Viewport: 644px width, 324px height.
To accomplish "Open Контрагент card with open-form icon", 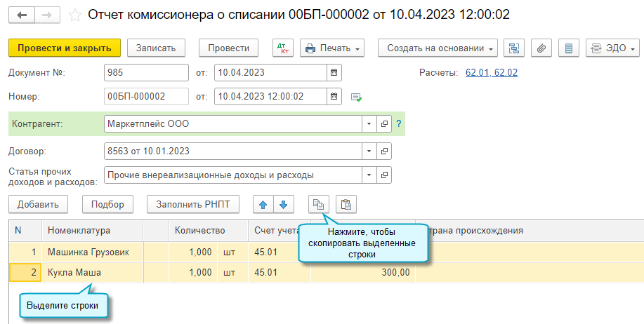I will tap(384, 124).
